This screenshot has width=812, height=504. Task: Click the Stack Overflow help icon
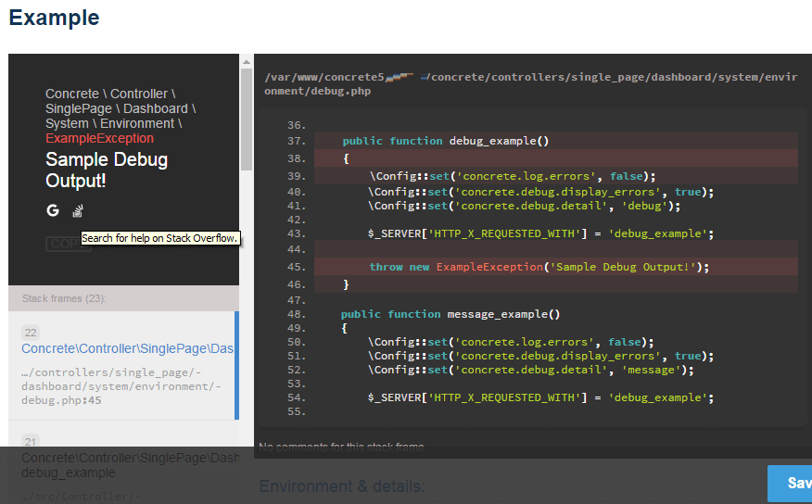pyautogui.click(x=79, y=210)
